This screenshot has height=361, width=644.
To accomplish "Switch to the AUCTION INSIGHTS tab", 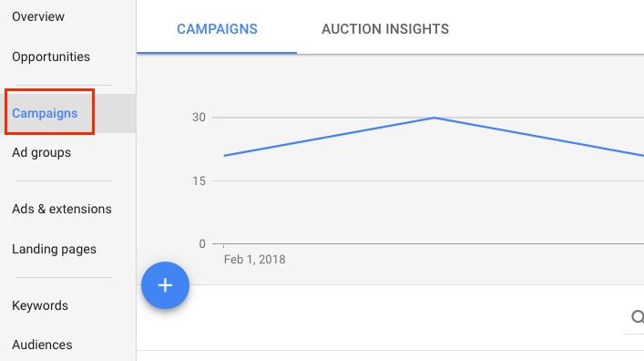I will click(385, 29).
